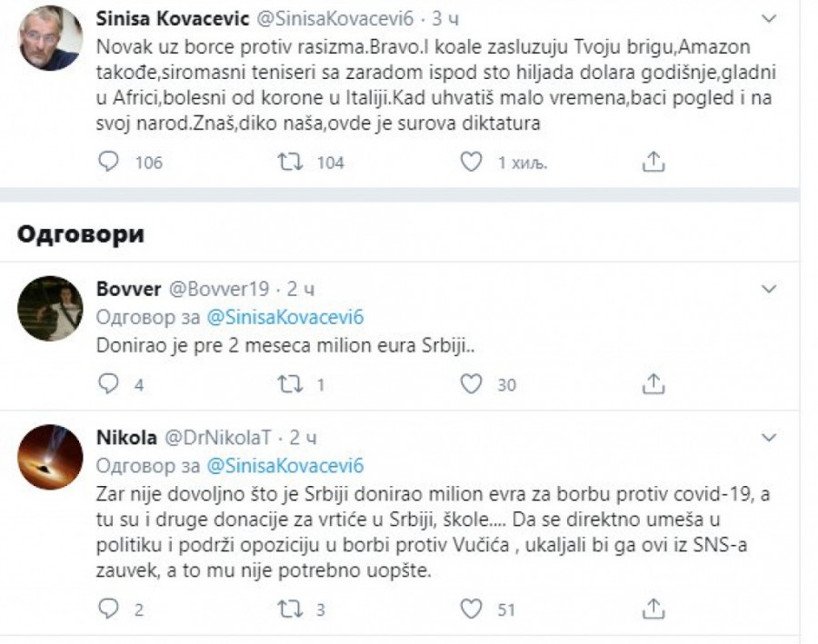The image size is (818, 644).
Task: Share Bovver's reply tweet
Action: (x=653, y=384)
